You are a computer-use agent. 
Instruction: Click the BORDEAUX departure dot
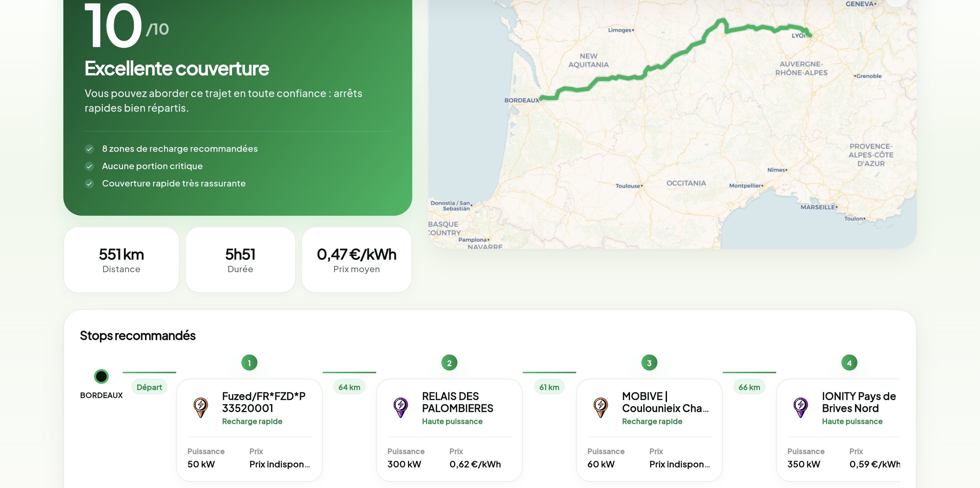(101, 377)
